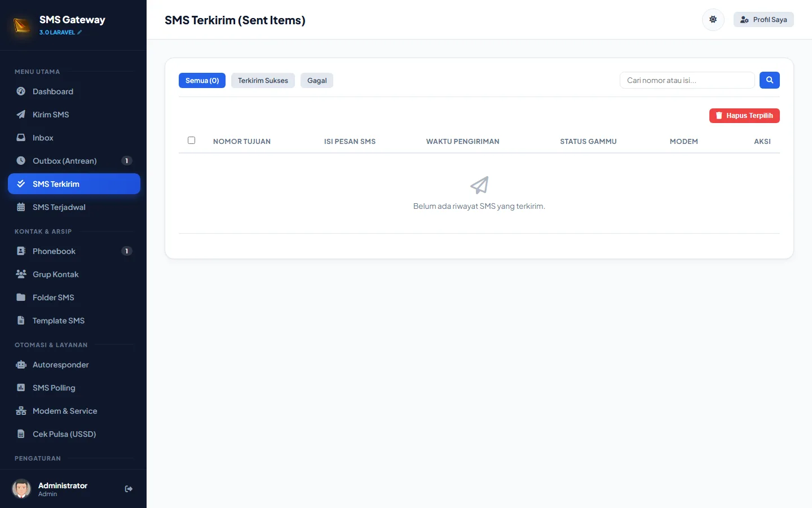Screen dimensions: 812x508
Task: Switch to the Terkirim Sukses filter
Action: click(263, 81)
